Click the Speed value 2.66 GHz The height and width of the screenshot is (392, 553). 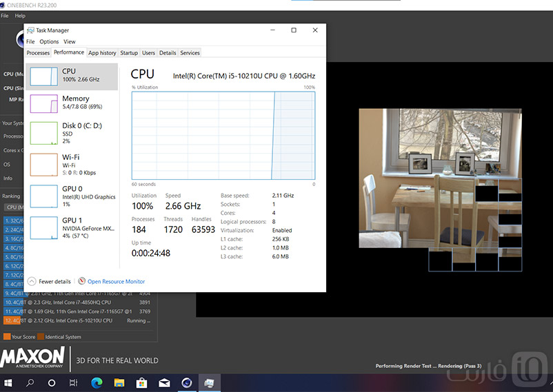tap(183, 206)
